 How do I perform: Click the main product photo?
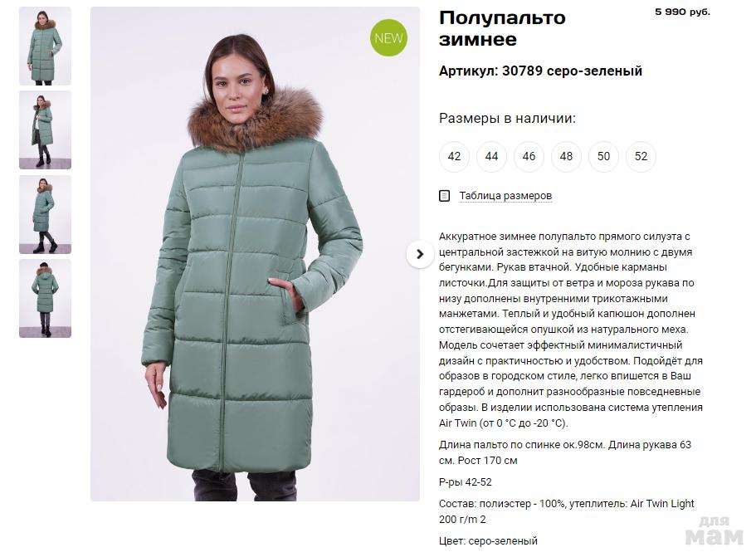click(x=255, y=254)
